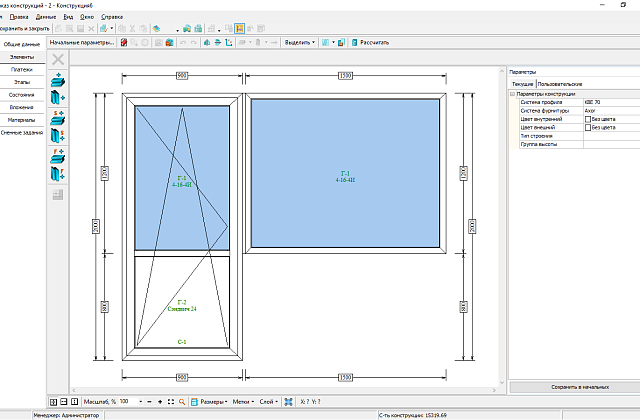640x420 pixels.
Task: Click the top 1500 dimension label
Action: tap(345, 76)
